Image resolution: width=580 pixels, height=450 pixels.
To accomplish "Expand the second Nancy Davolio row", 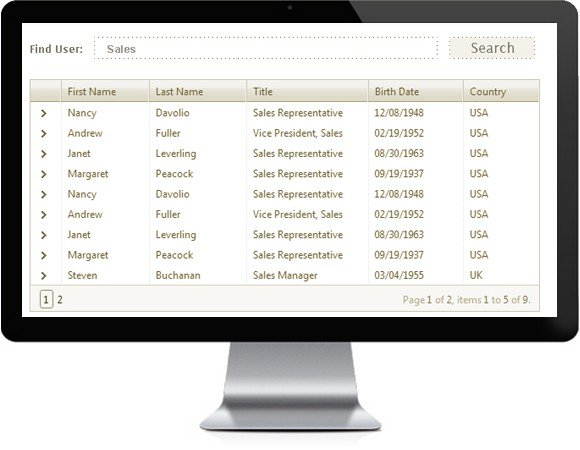I will pos(44,194).
